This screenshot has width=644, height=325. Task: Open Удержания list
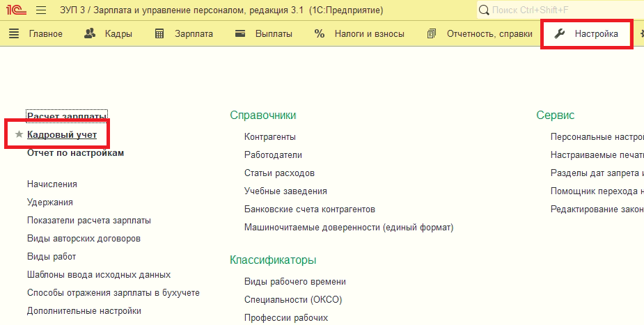[x=50, y=202]
